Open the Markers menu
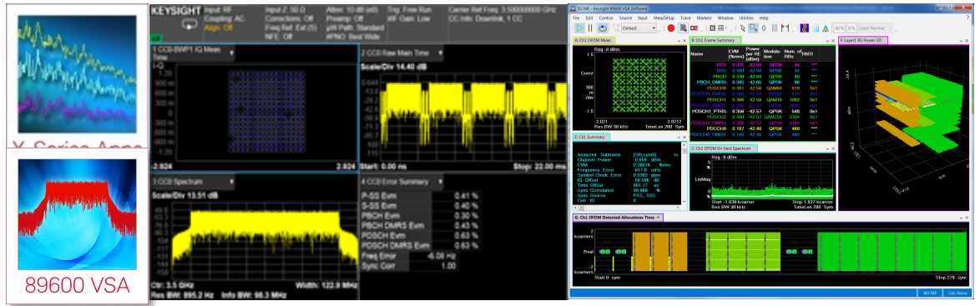The width and height of the screenshot is (980, 306). (704, 18)
